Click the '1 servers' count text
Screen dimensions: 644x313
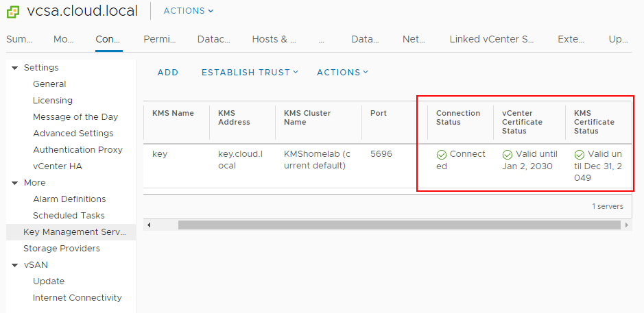(x=608, y=206)
